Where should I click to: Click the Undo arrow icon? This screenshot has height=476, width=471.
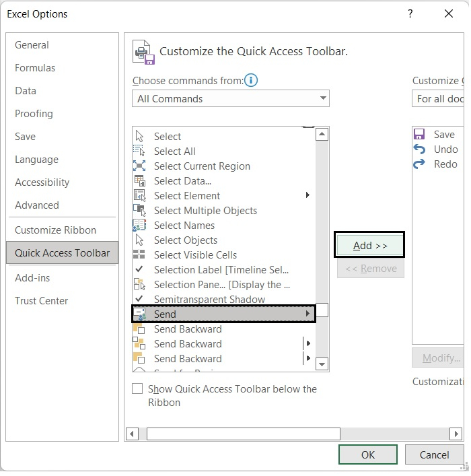pyautogui.click(x=419, y=149)
